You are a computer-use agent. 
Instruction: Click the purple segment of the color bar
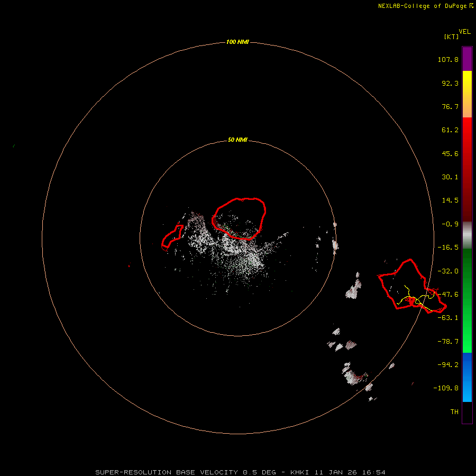click(x=467, y=59)
